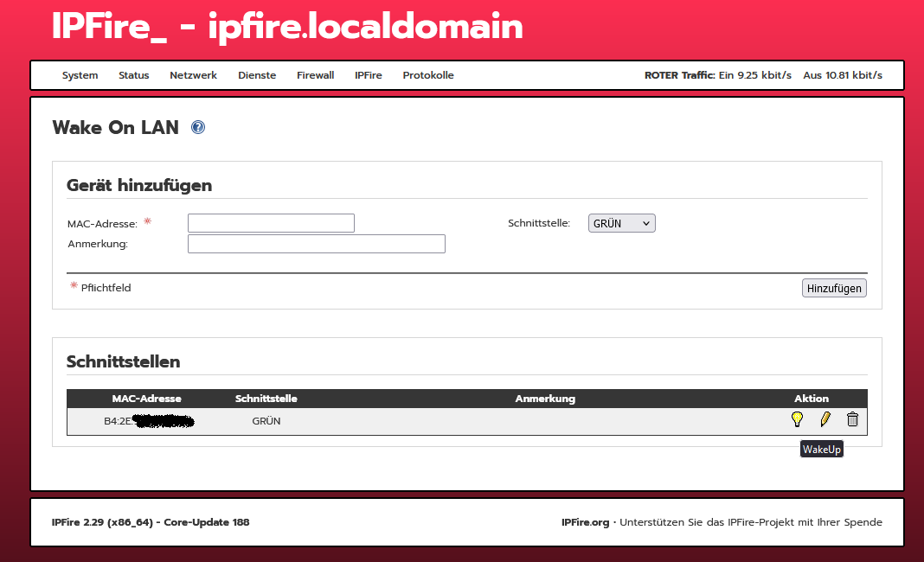The width and height of the screenshot is (924, 562).
Task: Open the Firewall menu
Action: pos(315,75)
